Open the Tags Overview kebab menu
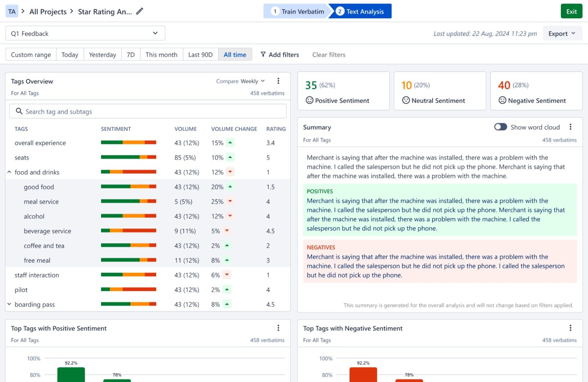Image resolution: width=588 pixels, height=382 pixels. 278,81
